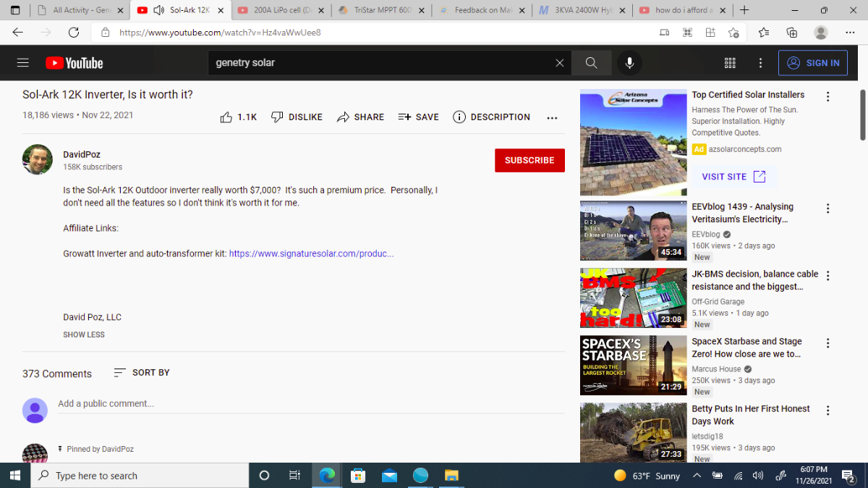Open the YouTube apps grid icon

pyautogui.click(x=730, y=63)
